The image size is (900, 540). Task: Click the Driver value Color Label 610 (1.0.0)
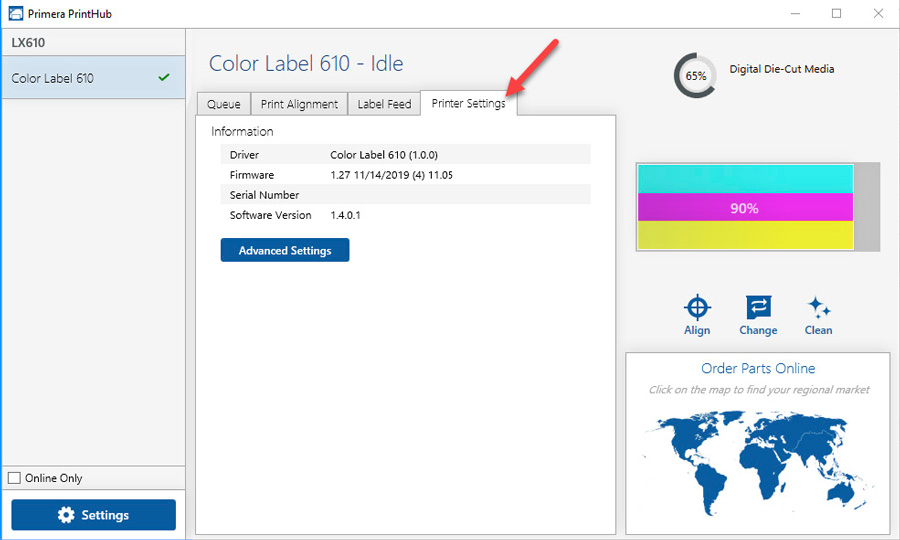tap(384, 155)
